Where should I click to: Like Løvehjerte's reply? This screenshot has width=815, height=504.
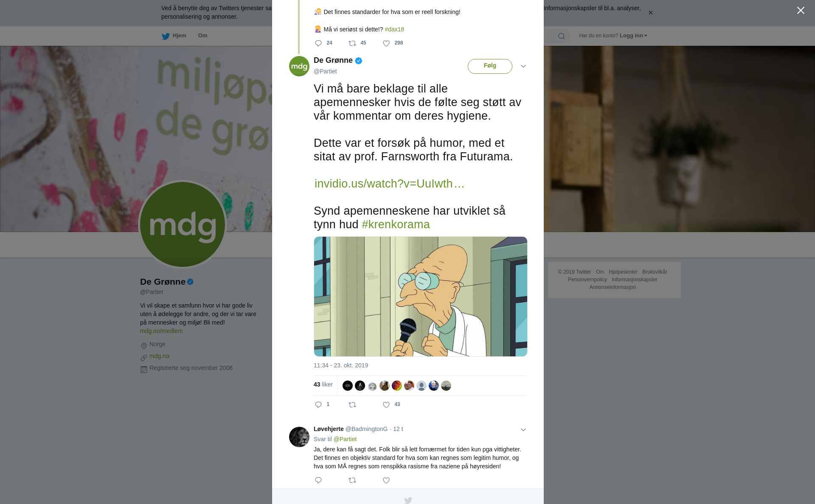tap(386, 480)
